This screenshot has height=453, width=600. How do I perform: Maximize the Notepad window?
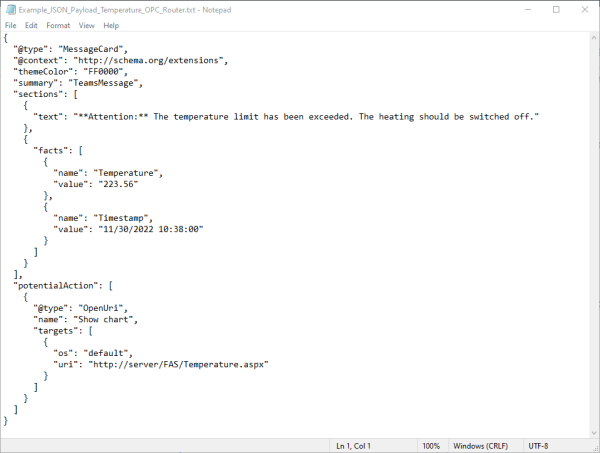556,10
